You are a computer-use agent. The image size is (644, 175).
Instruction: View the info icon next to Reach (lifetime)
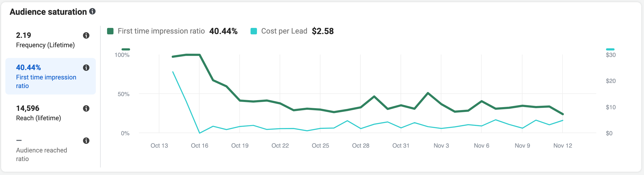[86, 108]
